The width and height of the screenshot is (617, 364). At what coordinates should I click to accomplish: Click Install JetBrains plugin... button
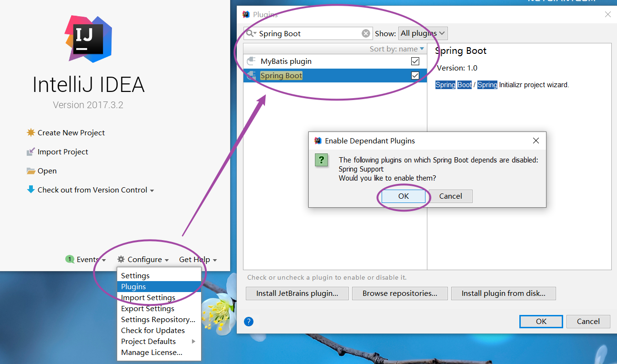click(x=297, y=293)
